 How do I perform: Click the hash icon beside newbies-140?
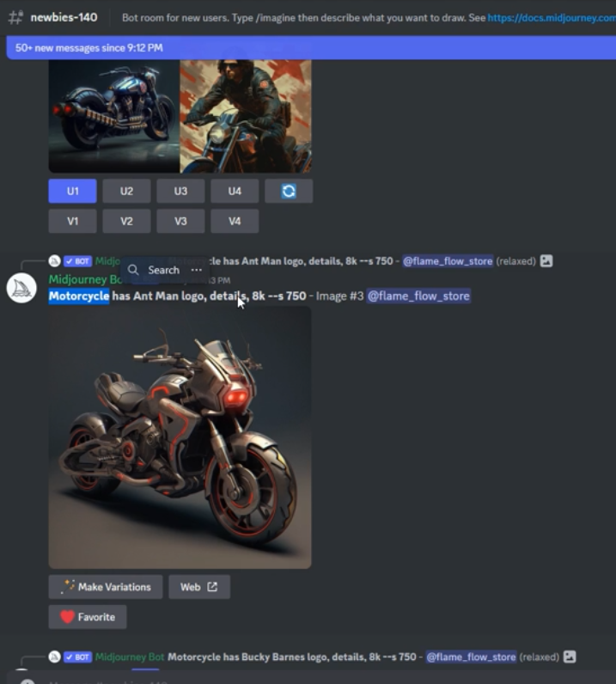(15, 17)
